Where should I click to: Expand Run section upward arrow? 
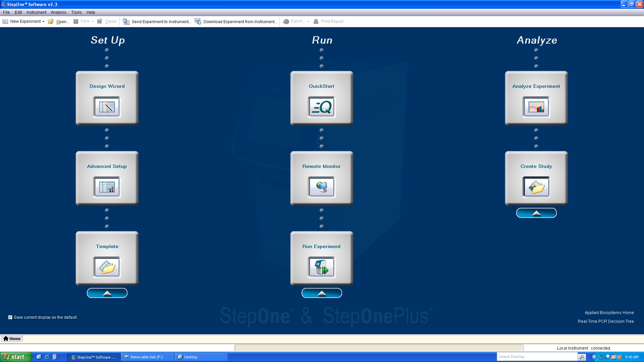(322, 293)
